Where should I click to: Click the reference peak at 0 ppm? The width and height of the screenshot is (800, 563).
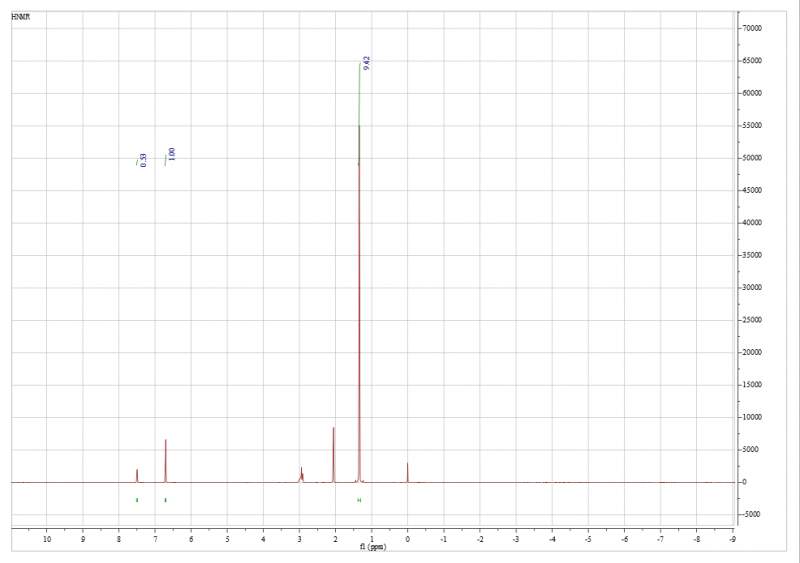point(407,472)
